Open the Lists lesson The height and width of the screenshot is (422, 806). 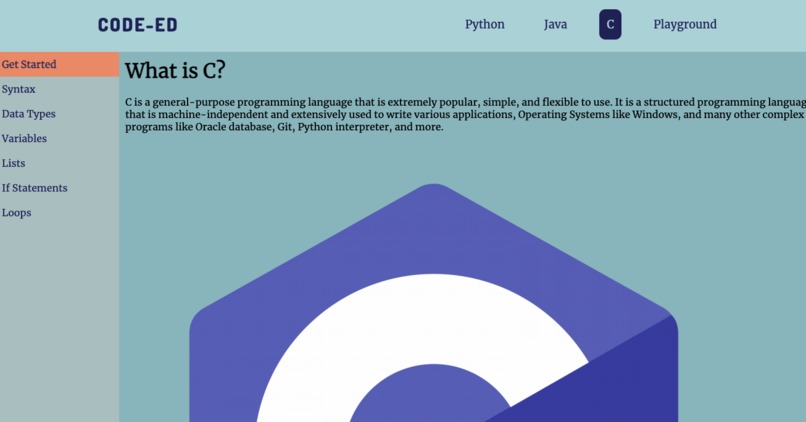click(60, 163)
